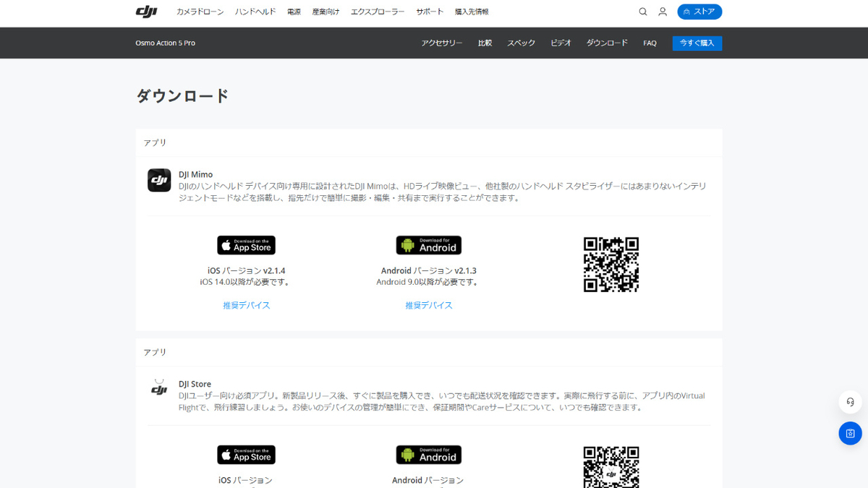The image size is (868, 488).
Task: Go to the FAQ tab
Action: [x=650, y=43]
